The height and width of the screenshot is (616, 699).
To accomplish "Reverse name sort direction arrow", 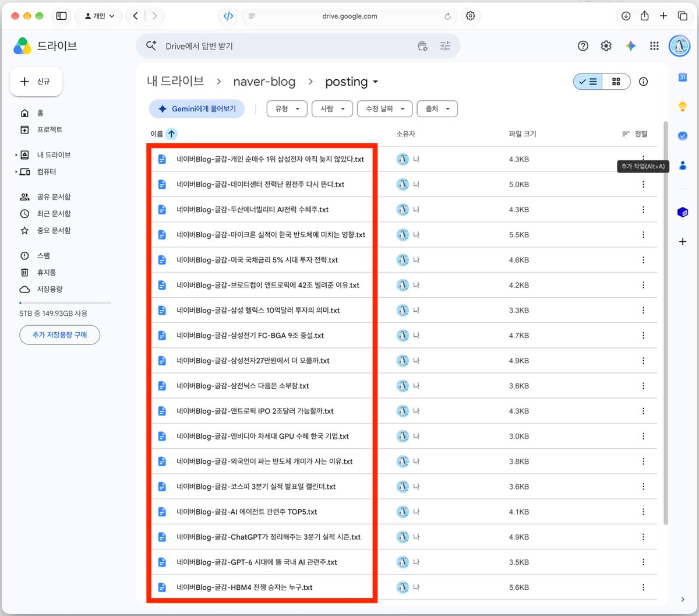I will (171, 134).
